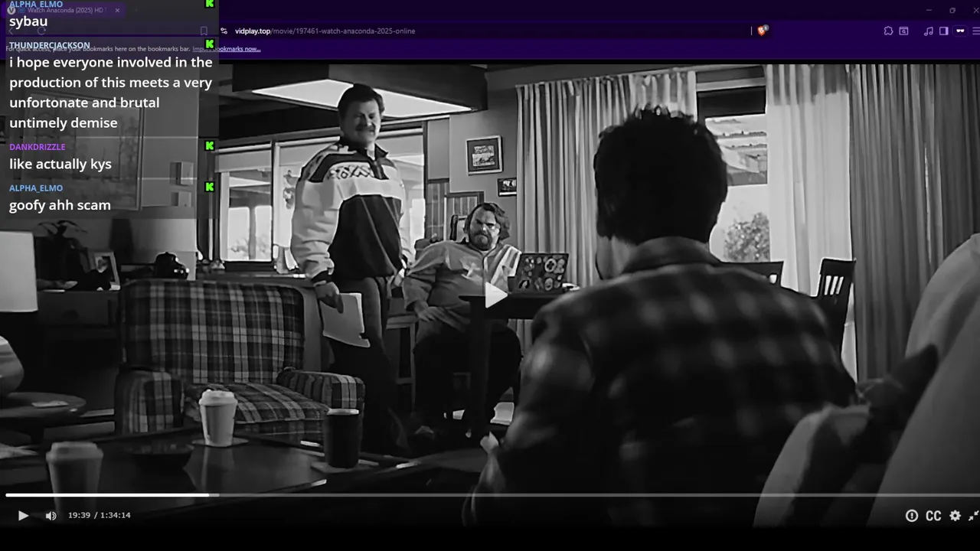Click the site settings icon before URL
Image resolution: width=980 pixels, height=551 pixels.
[x=224, y=31]
